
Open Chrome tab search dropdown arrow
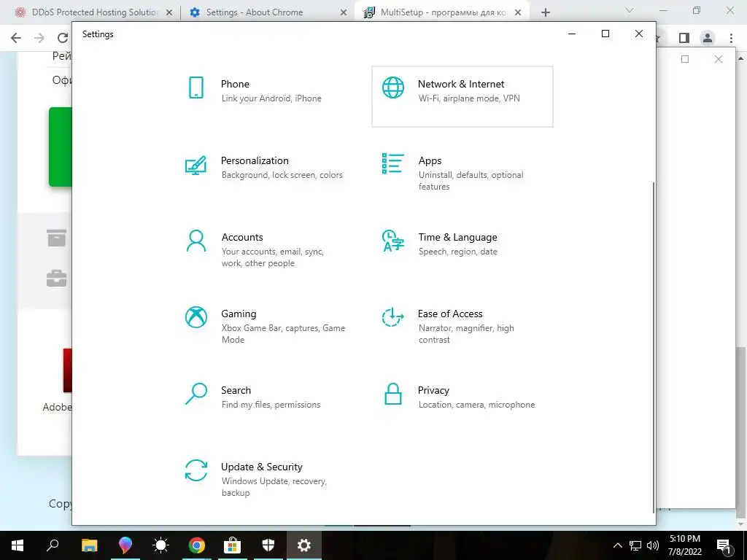click(630, 10)
